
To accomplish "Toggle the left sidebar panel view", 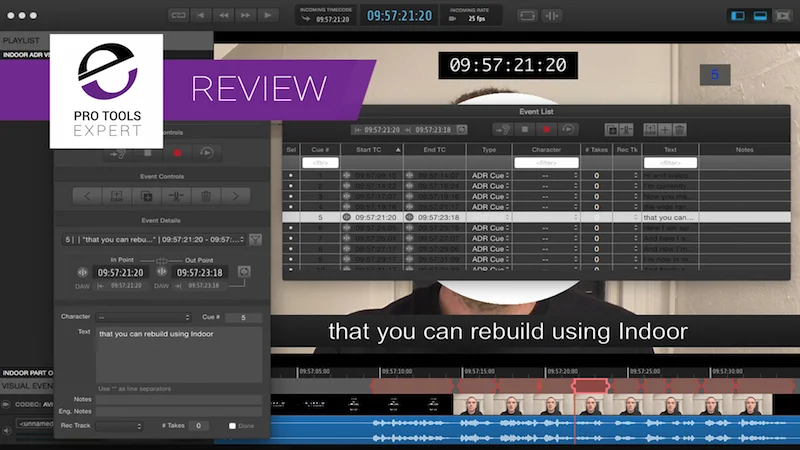I will (738, 16).
